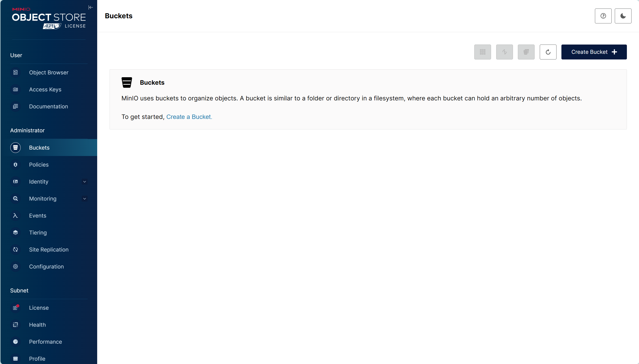Click the Access Keys sidebar icon

pyautogui.click(x=15, y=90)
